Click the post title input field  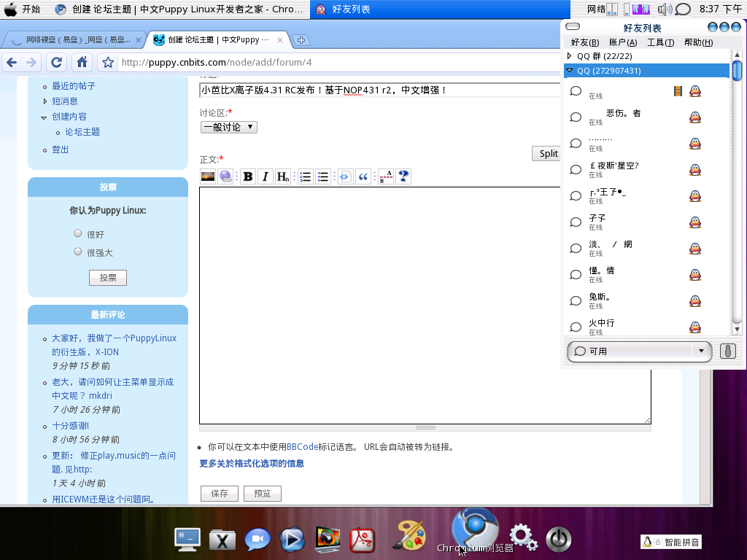click(x=380, y=90)
